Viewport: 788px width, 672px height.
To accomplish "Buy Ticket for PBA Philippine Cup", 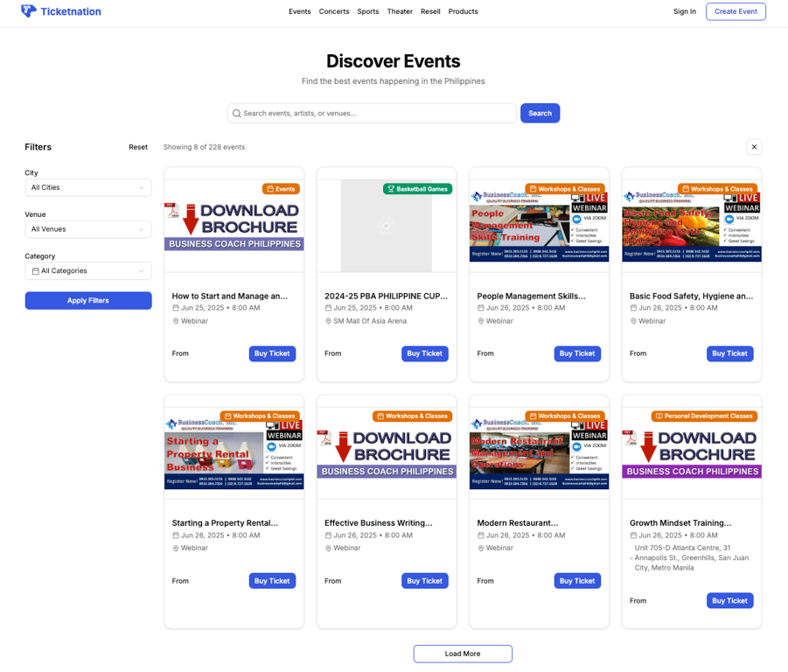I will click(x=425, y=353).
